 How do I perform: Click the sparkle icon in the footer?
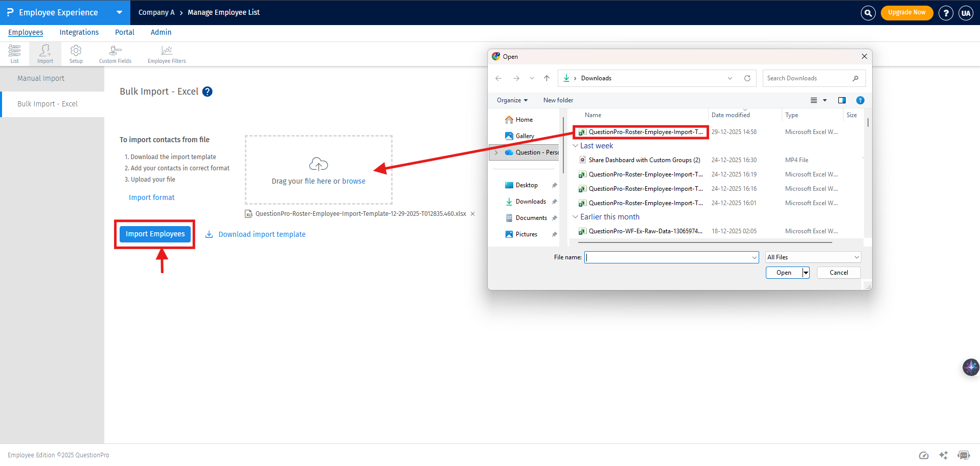(x=943, y=455)
